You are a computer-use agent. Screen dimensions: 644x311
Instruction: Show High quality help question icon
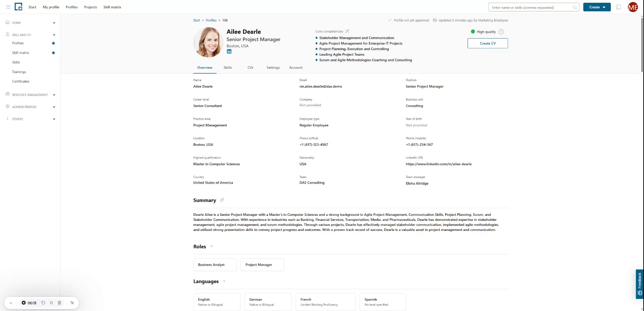(501, 32)
